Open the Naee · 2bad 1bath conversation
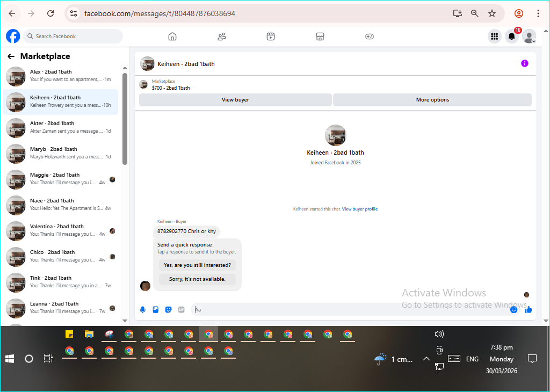 60,205
